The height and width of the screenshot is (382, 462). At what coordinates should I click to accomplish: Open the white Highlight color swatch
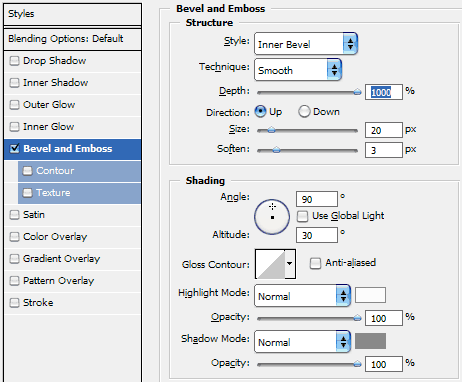370,295
